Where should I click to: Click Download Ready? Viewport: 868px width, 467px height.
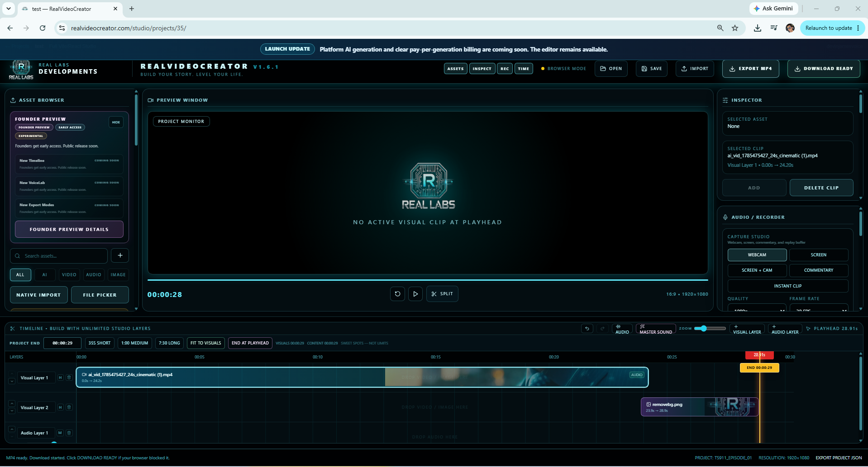click(x=824, y=69)
